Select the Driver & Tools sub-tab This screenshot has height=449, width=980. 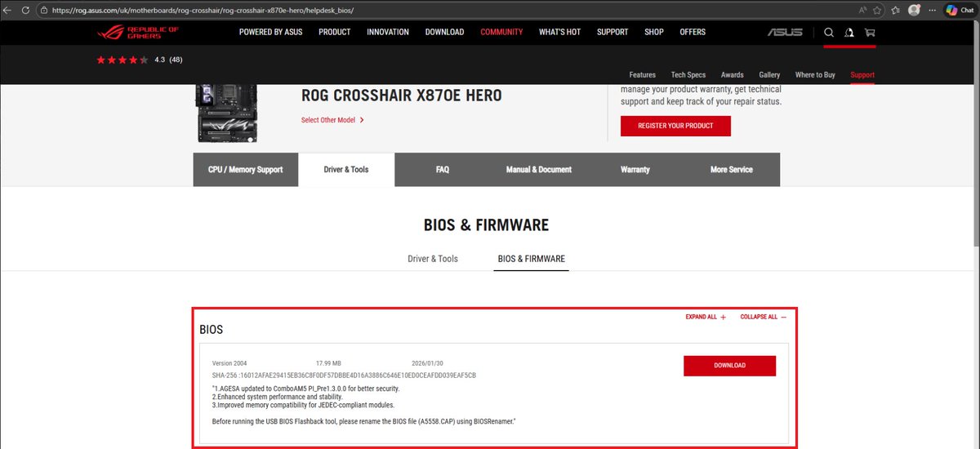pos(433,259)
